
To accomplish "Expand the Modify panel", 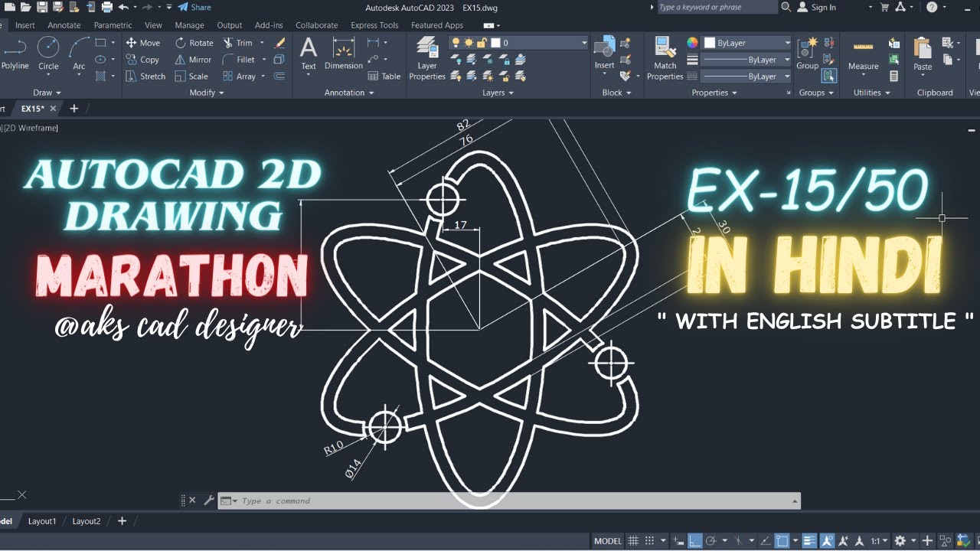I will [x=207, y=93].
